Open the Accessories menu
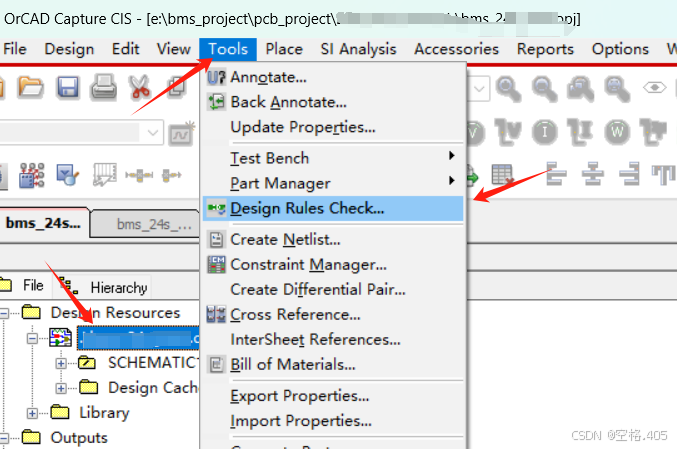677x449 pixels. pyautogui.click(x=456, y=49)
